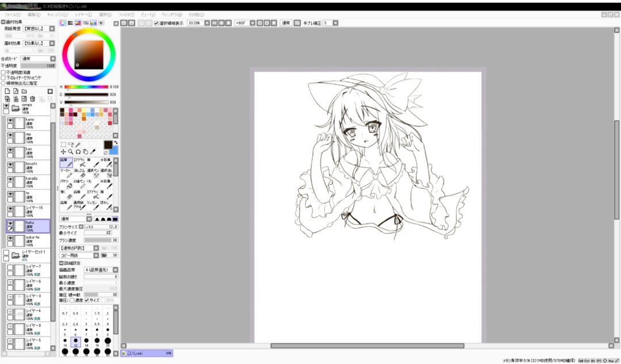
Task: Collapse the 詳細設定 section
Action: tap(62, 263)
